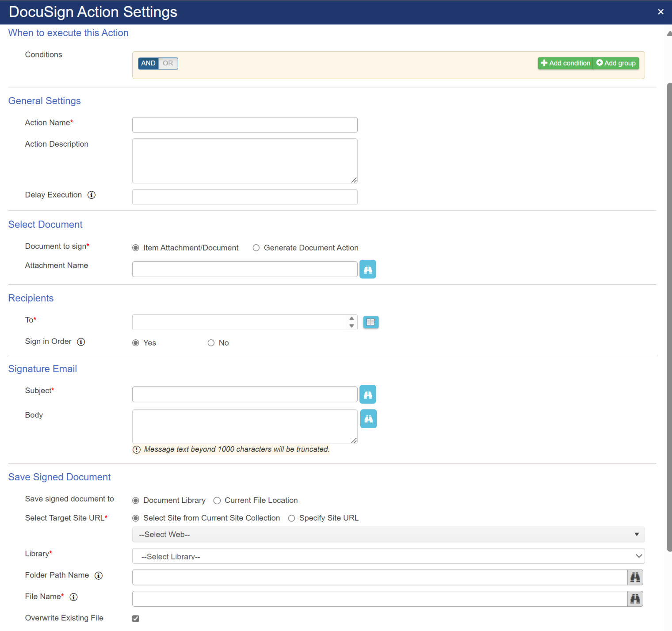Viewport: 672px width, 631px height.
Task: Select AND condition operator
Action: pos(148,63)
